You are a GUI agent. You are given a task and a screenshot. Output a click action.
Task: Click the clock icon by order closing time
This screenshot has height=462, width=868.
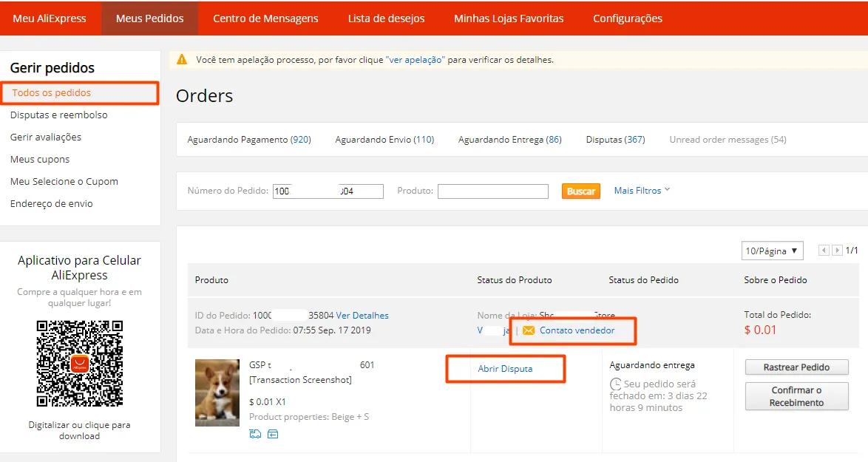615,384
